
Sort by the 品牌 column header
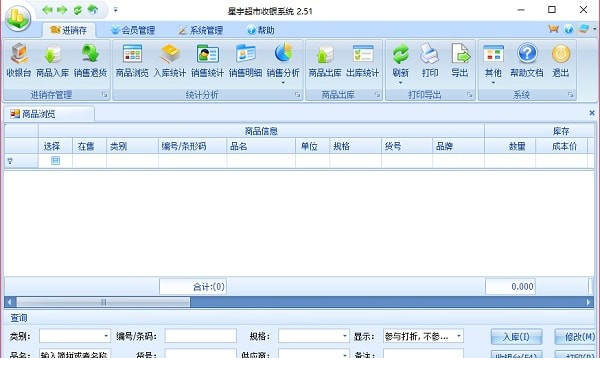click(x=458, y=146)
